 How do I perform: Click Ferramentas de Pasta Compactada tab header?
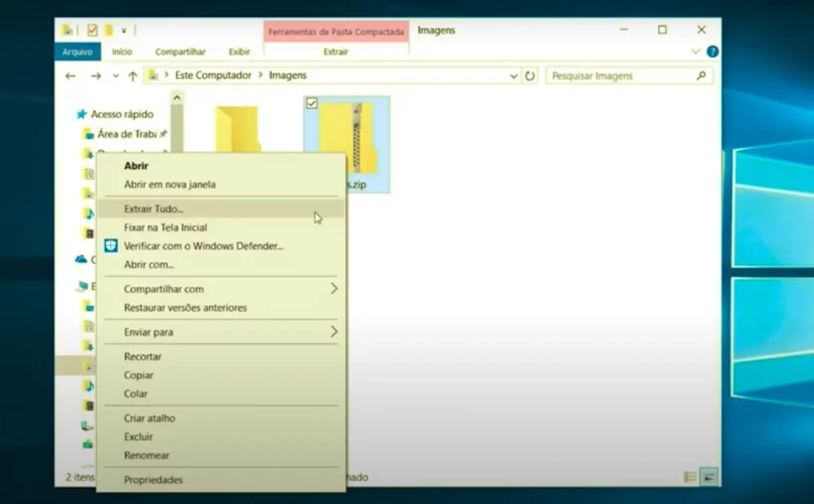tap(336, 32)
